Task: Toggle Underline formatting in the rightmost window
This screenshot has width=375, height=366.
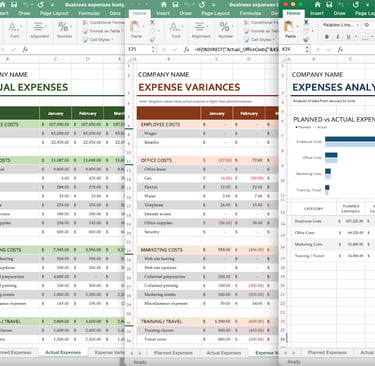Action: [348, 37]
